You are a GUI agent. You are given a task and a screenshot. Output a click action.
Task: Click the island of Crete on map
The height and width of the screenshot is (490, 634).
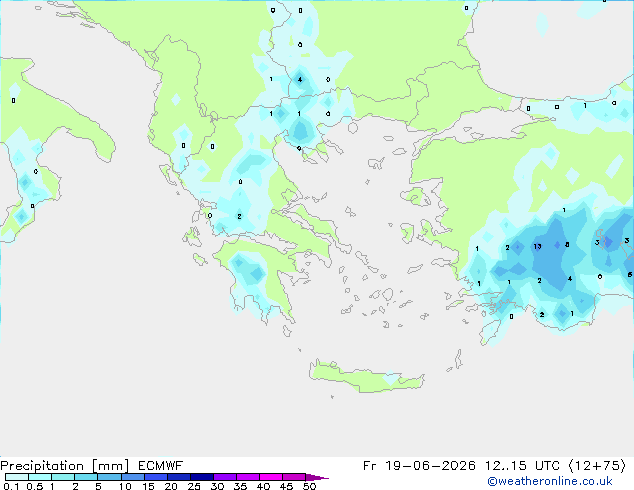pyautogui.click(x=366, y=376)
